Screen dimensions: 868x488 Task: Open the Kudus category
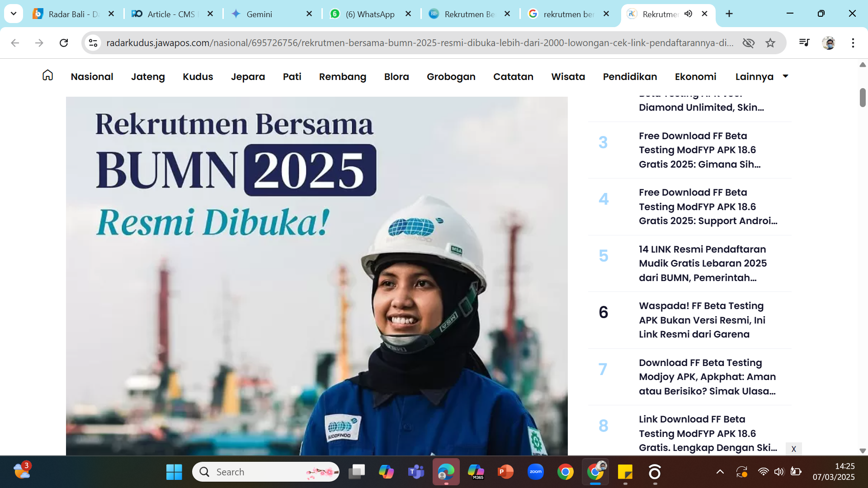[198, 77]
